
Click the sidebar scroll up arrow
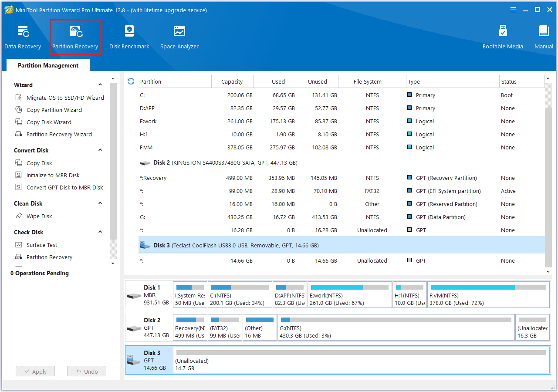[x=113, y=79]
